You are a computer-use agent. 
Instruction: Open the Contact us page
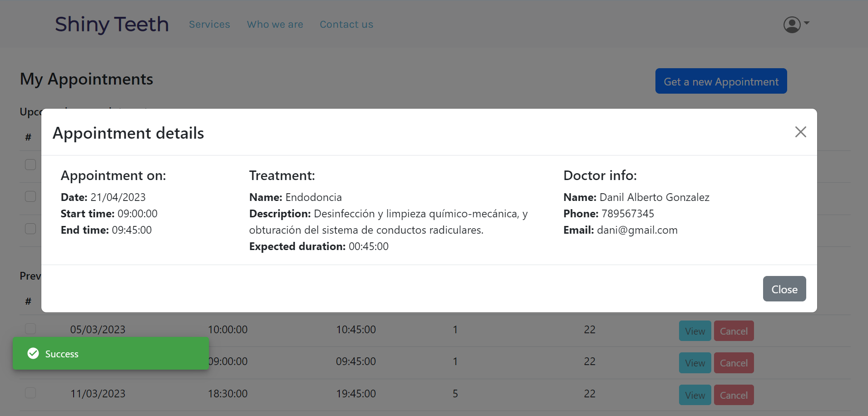(x=346, y=25)
